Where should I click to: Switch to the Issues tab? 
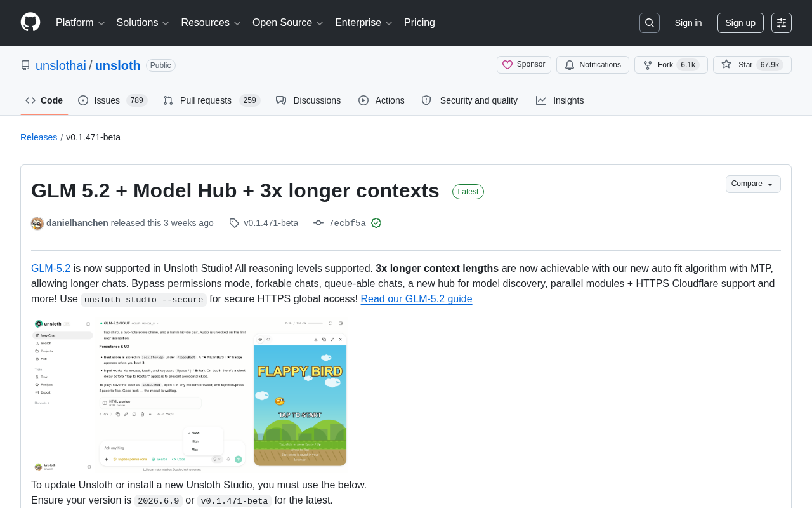(113, 100)
